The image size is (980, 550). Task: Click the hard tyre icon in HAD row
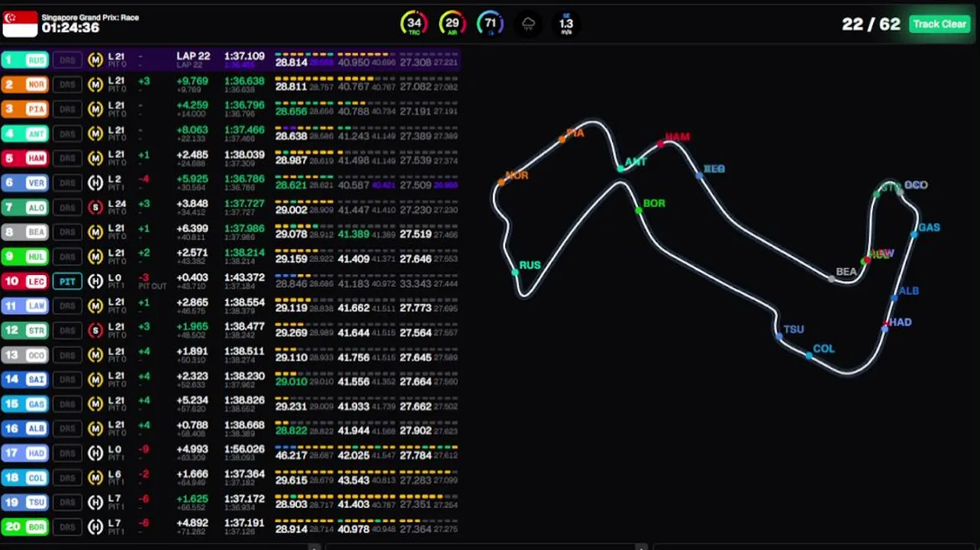tap(95, 453)
